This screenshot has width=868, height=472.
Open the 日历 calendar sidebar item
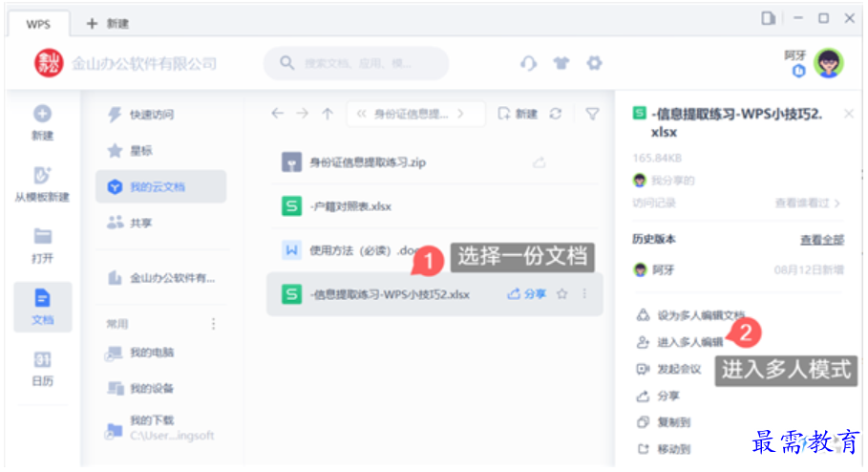click(43, 369)
